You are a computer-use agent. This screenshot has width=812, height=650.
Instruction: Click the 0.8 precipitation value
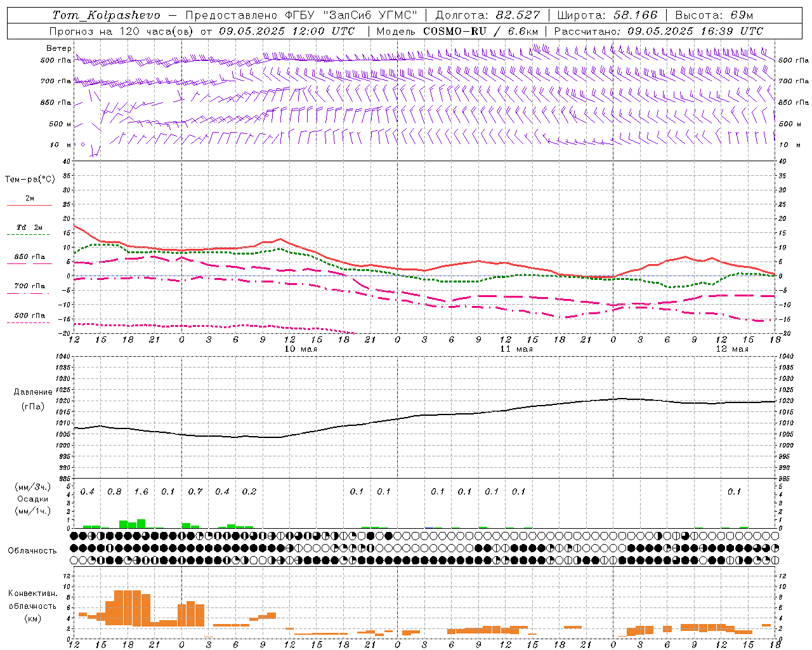(114, 492)
